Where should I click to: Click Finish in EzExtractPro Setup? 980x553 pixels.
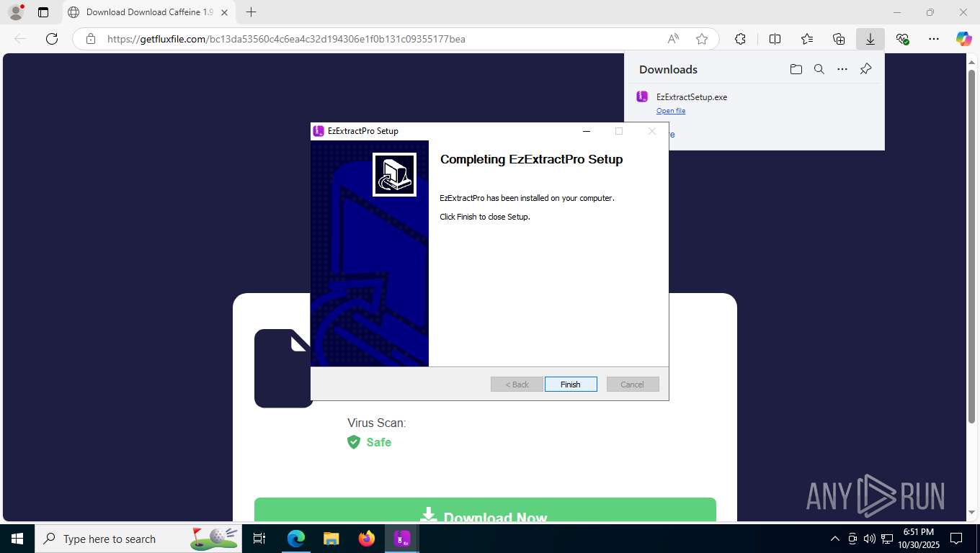571,385
